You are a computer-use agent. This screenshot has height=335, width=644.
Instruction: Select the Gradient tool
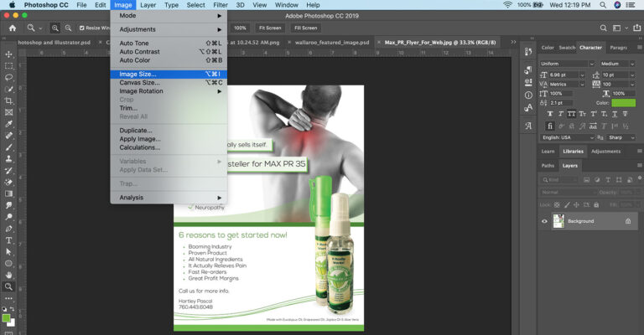click(x=8, y=193)
